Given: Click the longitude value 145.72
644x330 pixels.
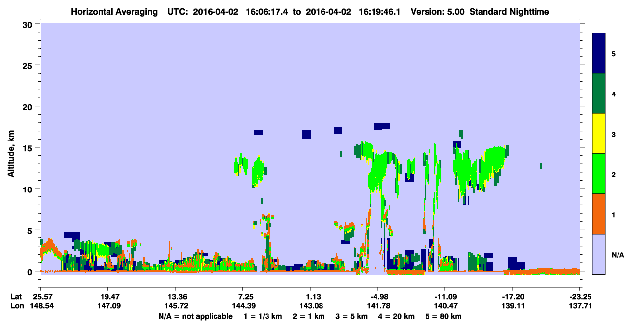Looking at the screenshot, I should click(175, 306).
